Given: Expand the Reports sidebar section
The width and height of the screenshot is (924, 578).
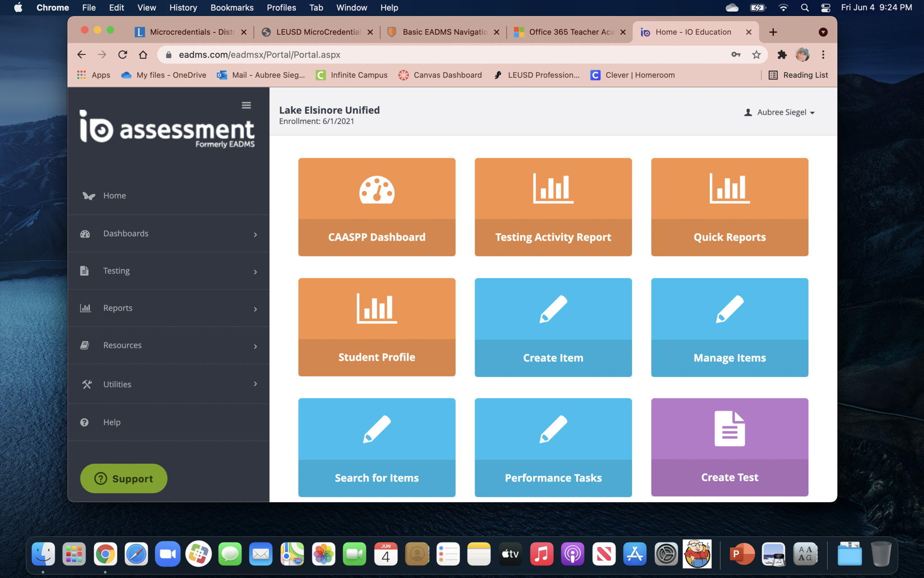Looking at the screenshot, I should coord(168,308).
